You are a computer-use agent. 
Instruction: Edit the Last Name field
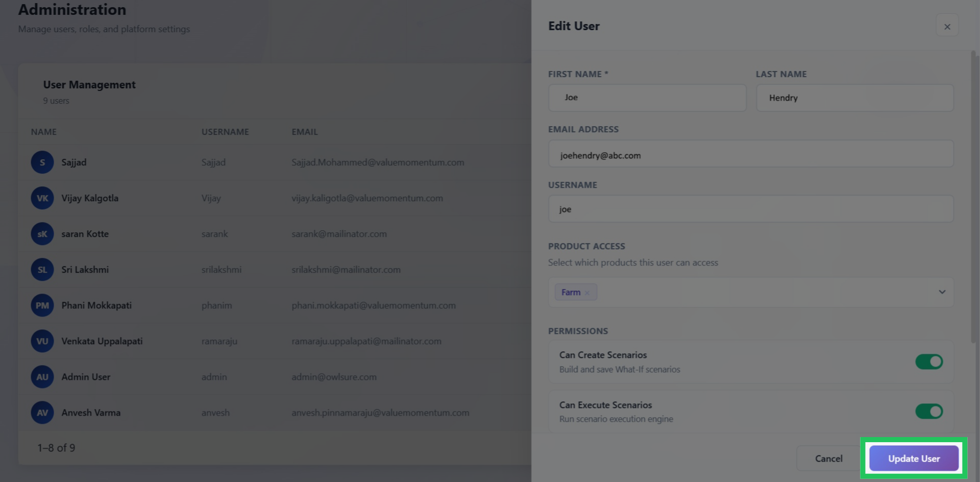point(854,98)
